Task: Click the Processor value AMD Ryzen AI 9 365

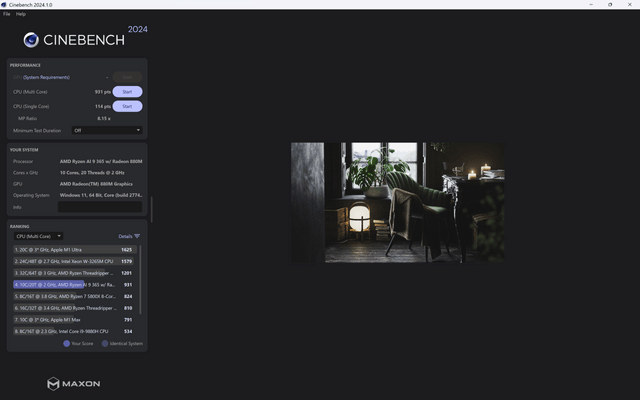Action: click(101, 161)
